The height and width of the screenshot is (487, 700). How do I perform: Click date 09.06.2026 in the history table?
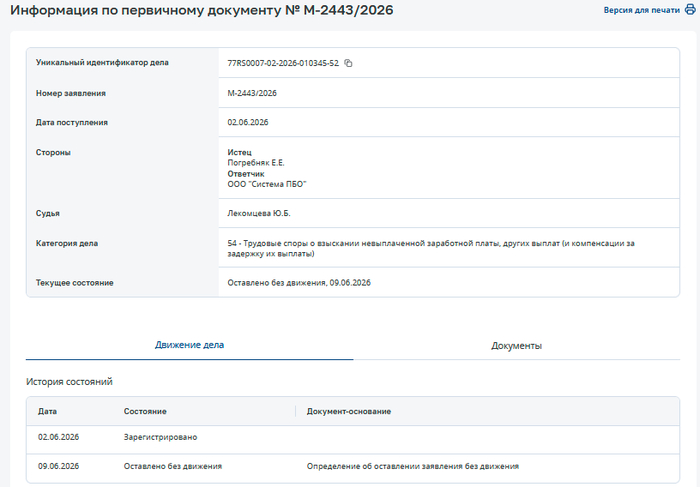58,466
